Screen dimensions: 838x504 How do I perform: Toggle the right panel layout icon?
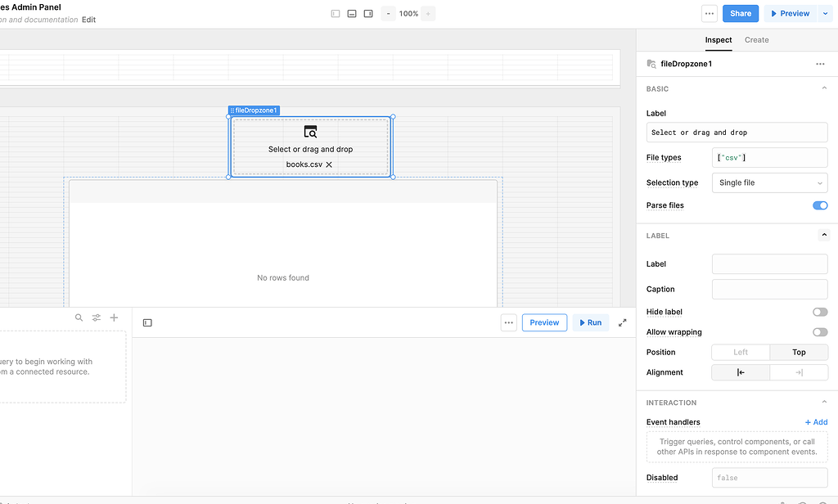[x=368, y=14]
